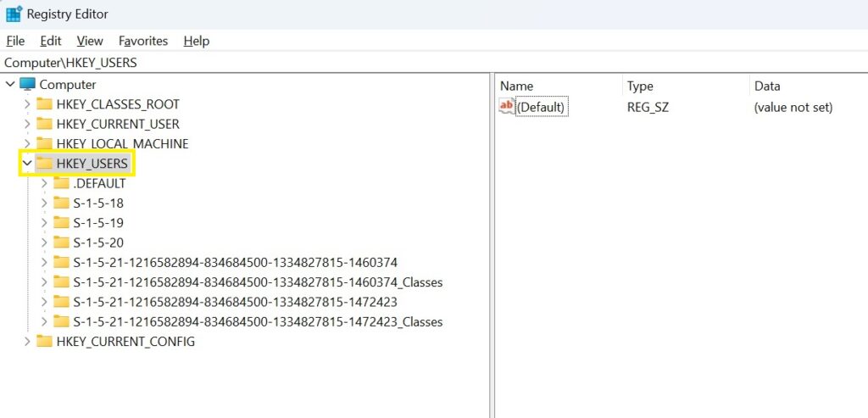
Task: Click the .DEFAULT folder icon
Action: point(61,183)
